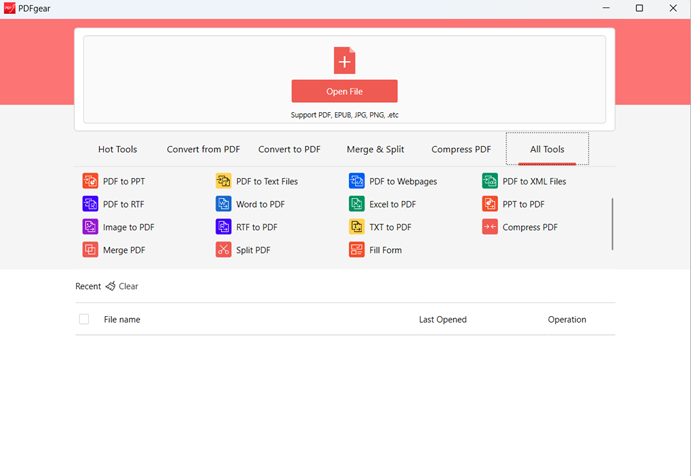Tick the select-all checkbox beside File name

point(84,319)
